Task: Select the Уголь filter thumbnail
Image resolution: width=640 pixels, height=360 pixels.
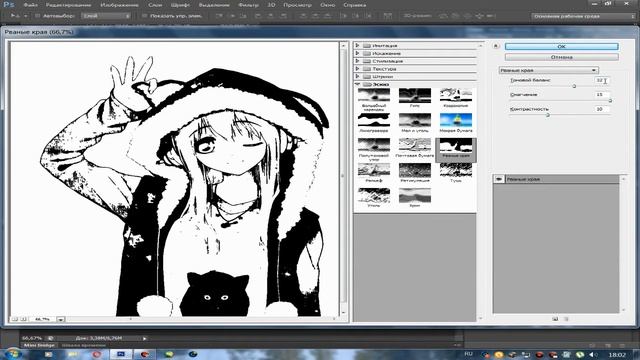Action: (374, 196)
